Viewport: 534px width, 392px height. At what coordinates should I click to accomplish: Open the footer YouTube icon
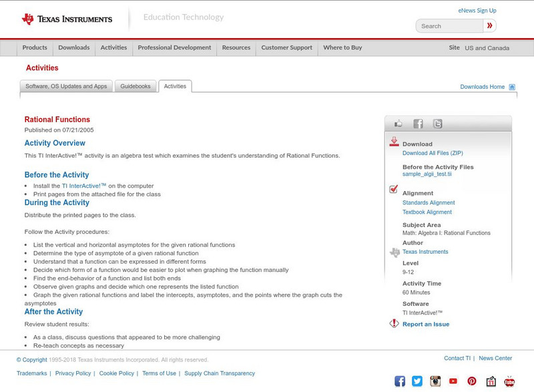click(x=453, y=381)
